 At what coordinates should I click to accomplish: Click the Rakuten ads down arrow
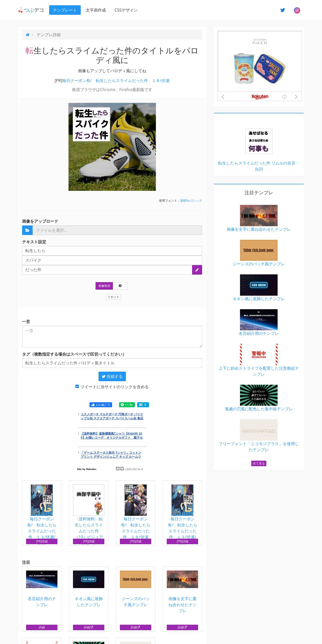(x=122, y=469)
